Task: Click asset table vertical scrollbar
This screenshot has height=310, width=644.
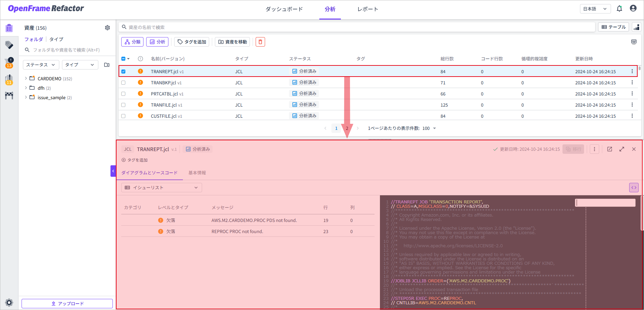Action: (639, 68)
